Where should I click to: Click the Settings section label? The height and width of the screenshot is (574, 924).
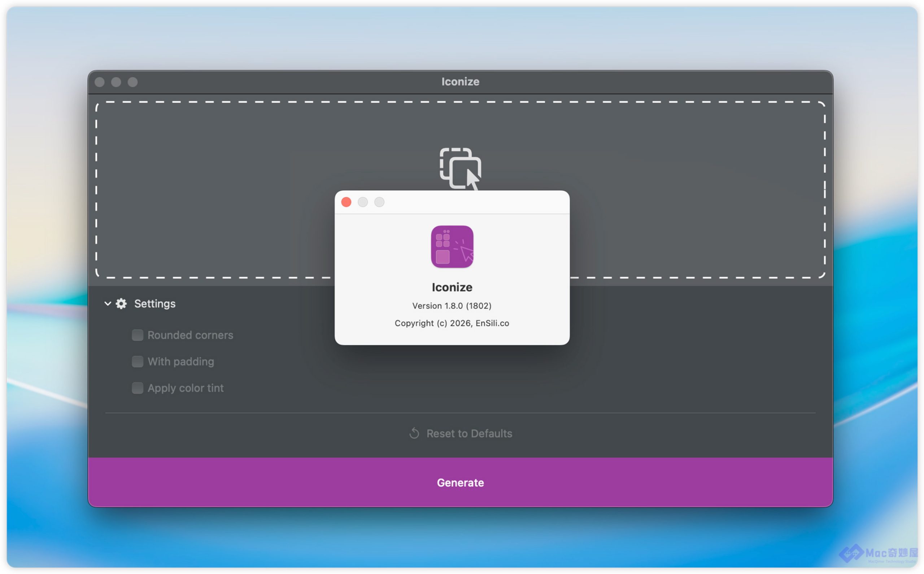pos(154,304)
